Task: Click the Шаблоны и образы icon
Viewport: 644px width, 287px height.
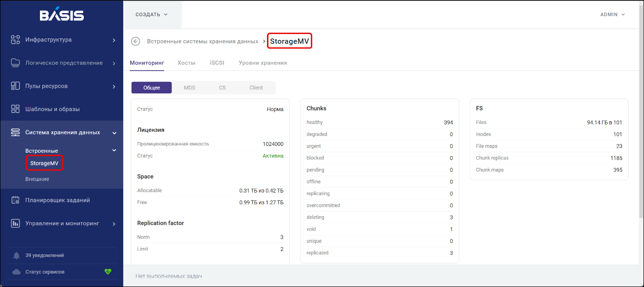Action: click(15, 109)
